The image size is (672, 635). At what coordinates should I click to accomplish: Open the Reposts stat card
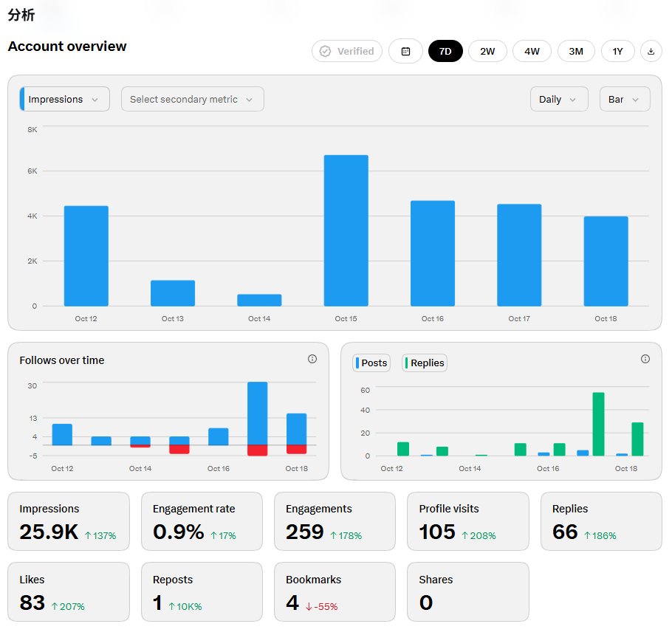(x=202, y=591)
